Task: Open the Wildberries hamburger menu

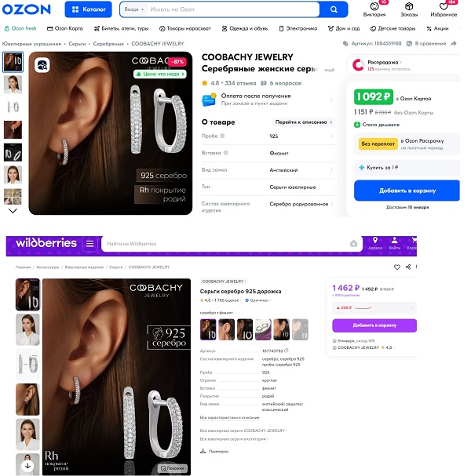Action: pyautogui.click(x=89, y=243)
